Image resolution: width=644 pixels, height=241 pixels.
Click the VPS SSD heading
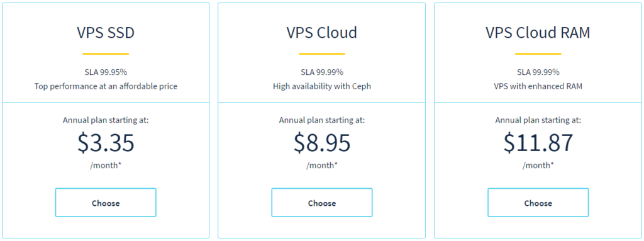[106, 33]
